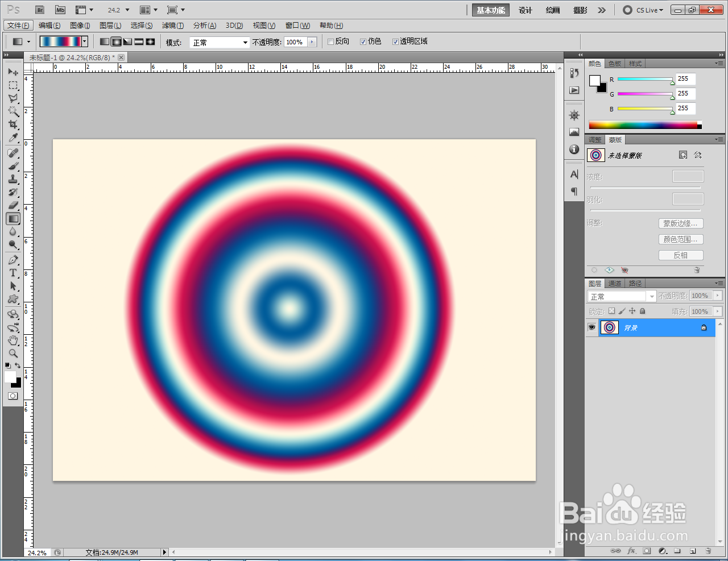Open the Actions panel icon
The image size is (728, 561).
574,90
